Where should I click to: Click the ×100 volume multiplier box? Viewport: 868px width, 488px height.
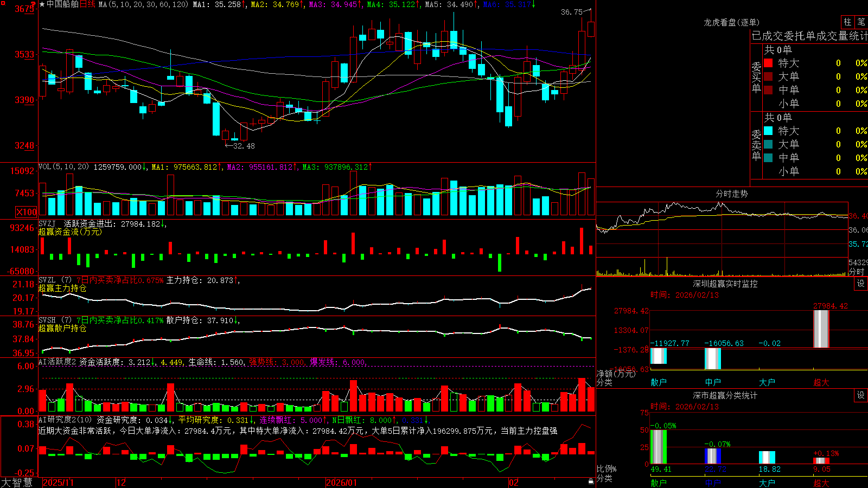pyautogui.click(x=27, y=212)
